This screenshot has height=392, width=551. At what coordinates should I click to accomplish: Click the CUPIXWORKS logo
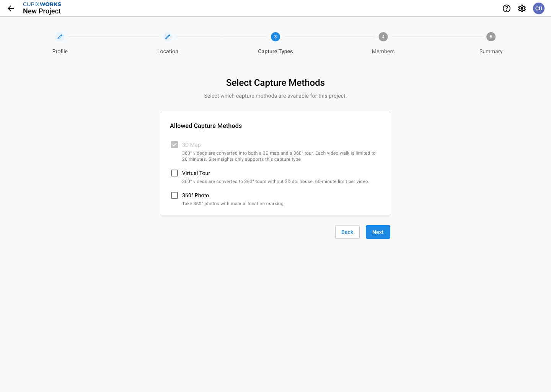click(42, 4)
